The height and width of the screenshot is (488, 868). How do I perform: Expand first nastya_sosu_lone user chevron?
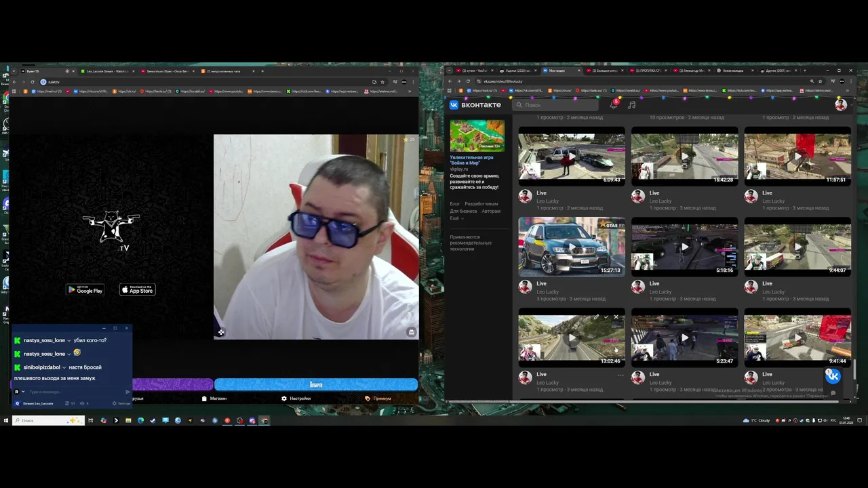(x=69, y=340)
